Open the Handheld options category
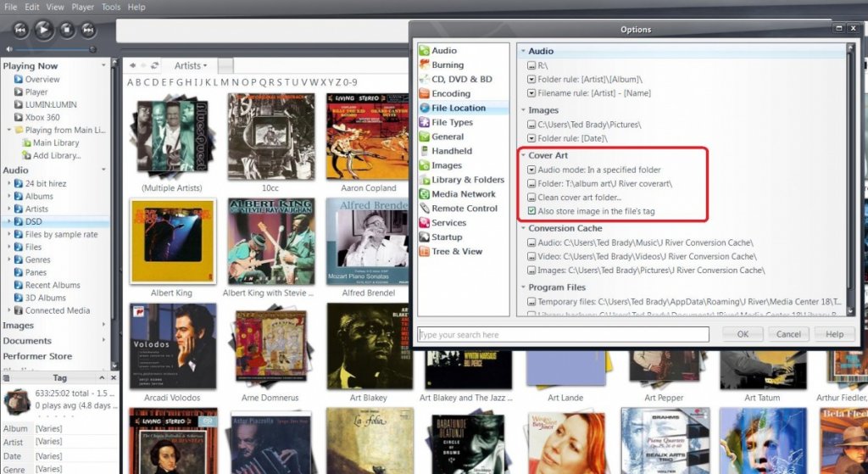This screenshot has height=474, width=868. coord(452,151)
